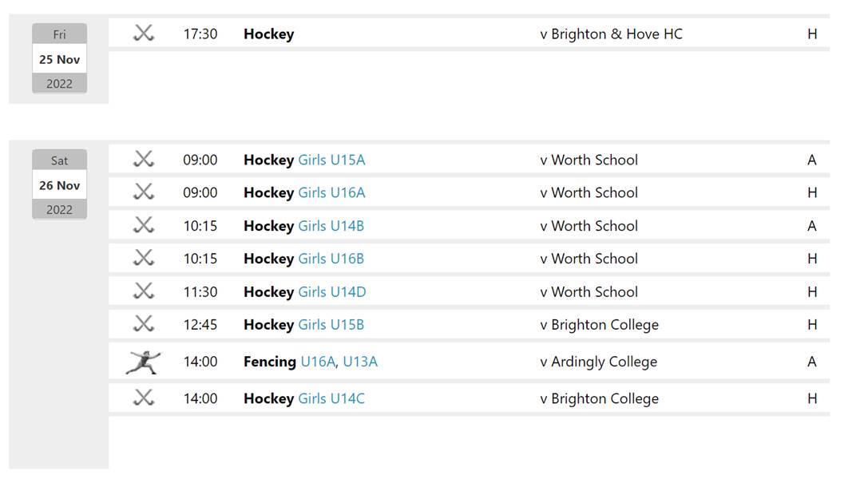Screen dimensions: 868x487
Task: Select the Fri 25 Nov 2022 date badge
Action: 59,58
